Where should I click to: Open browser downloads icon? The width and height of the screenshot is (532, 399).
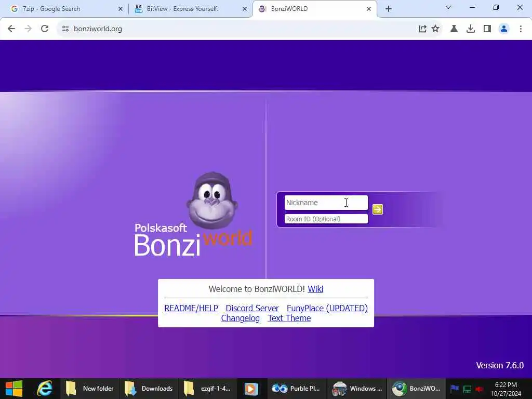tap(470, 29)
